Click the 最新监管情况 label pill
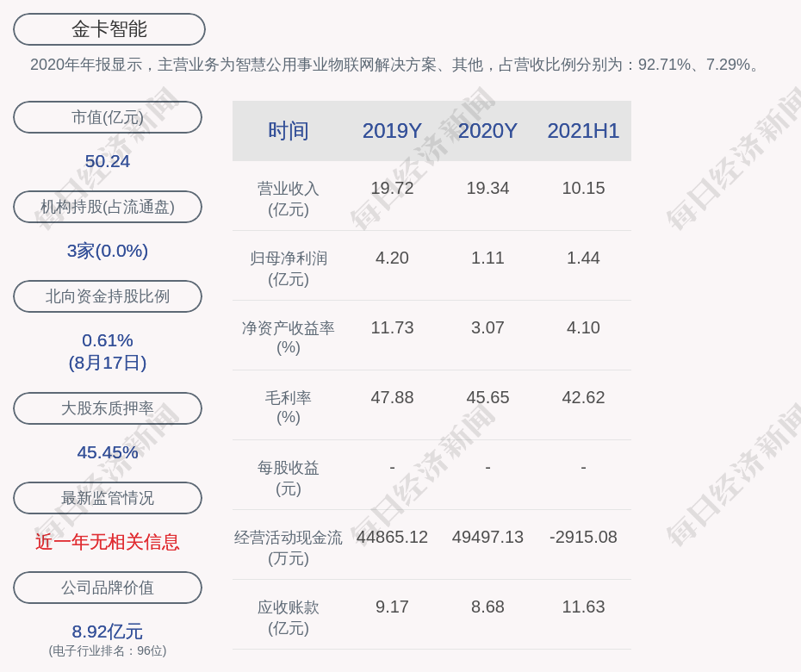Viewport: 801px width, 672px height. [108, 498]
